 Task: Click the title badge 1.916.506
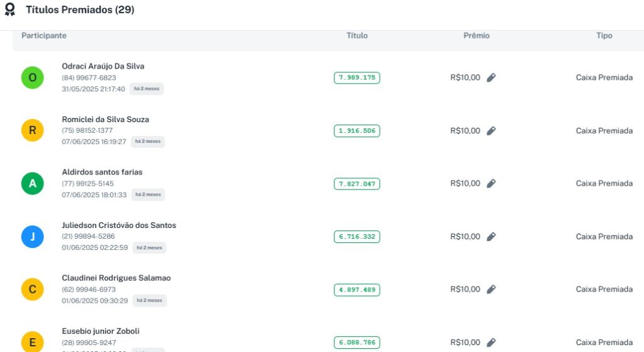coord(357,131)
